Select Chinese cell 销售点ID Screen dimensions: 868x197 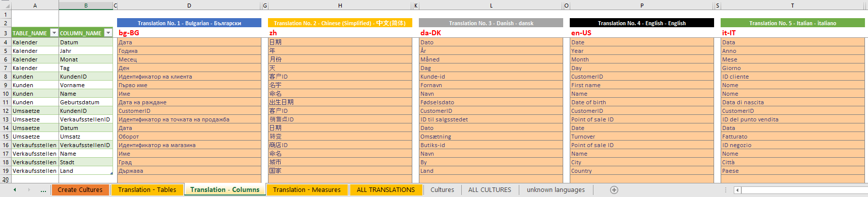tap(340, 119)
